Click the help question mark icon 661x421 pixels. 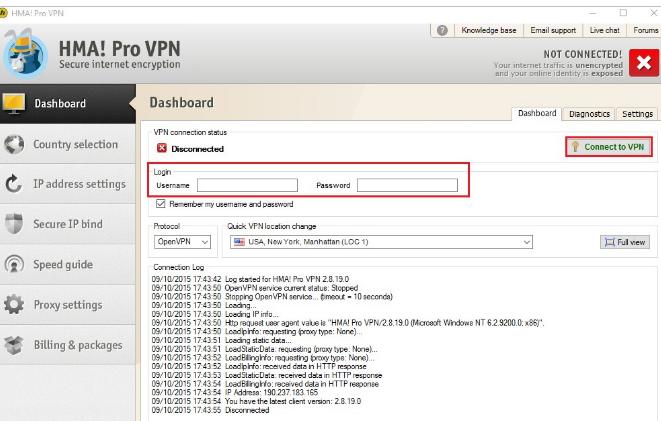tap(442, 30)
